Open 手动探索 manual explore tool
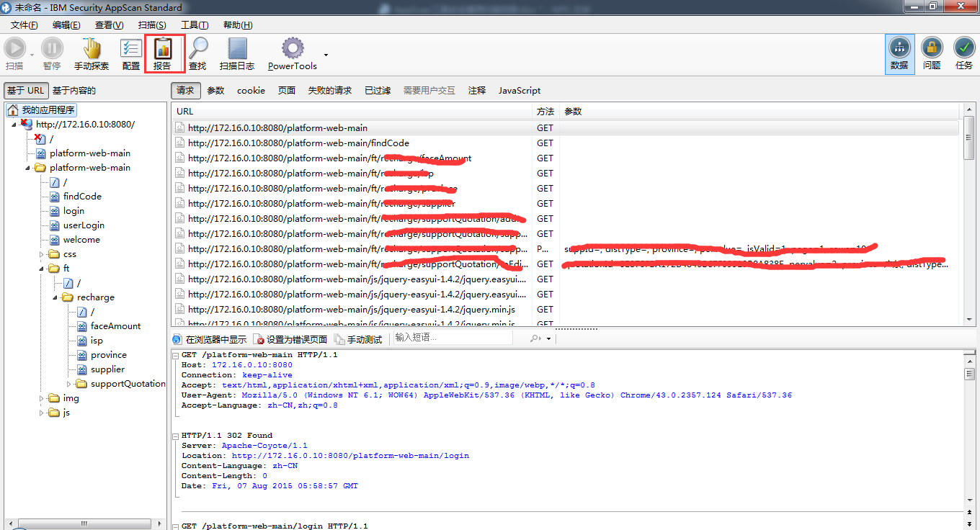The width and height of the screenshot is (980, 530). coord(92,48)
